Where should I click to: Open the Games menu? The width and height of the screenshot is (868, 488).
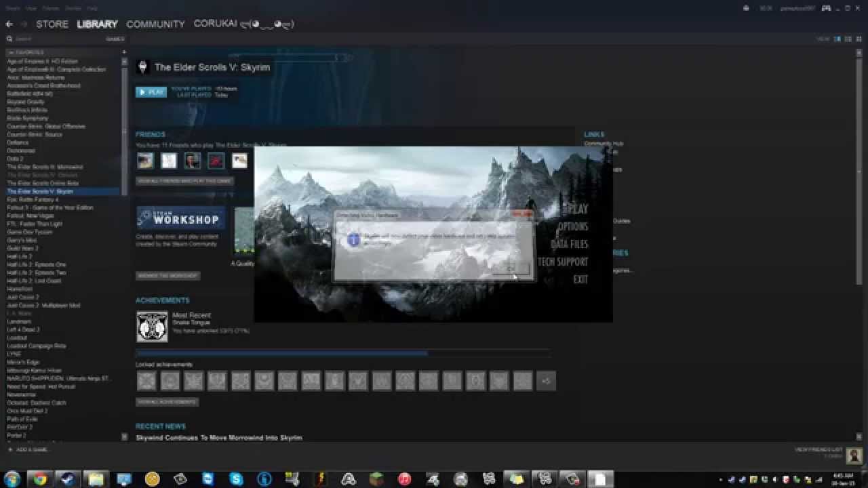(x=73, y=8)
